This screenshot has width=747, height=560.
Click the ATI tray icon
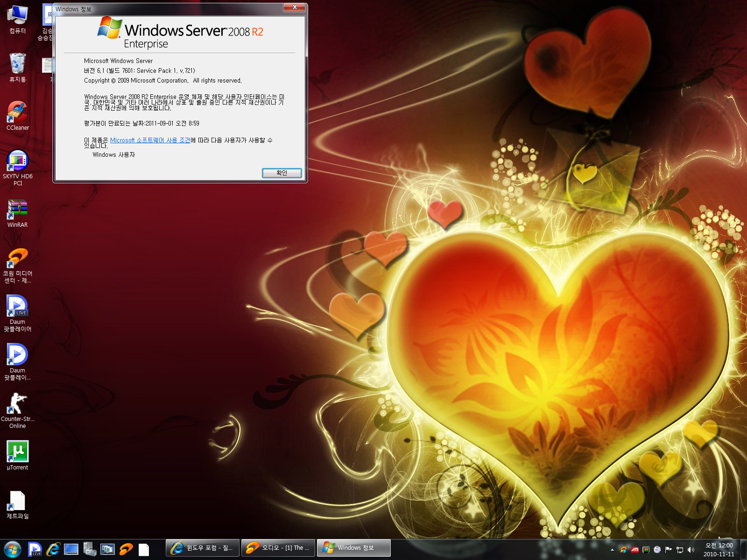tap(634, 550)
